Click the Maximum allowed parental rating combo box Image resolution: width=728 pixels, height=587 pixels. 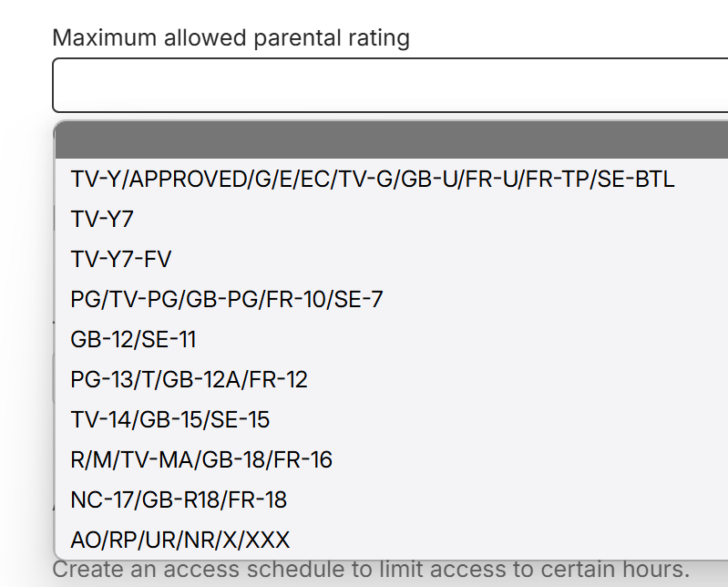coord(390,86)
